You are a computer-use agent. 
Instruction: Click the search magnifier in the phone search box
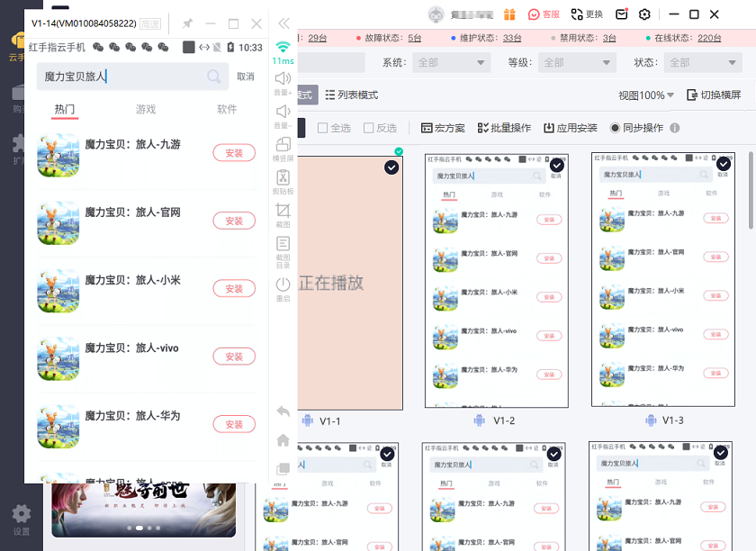point(213,77)
